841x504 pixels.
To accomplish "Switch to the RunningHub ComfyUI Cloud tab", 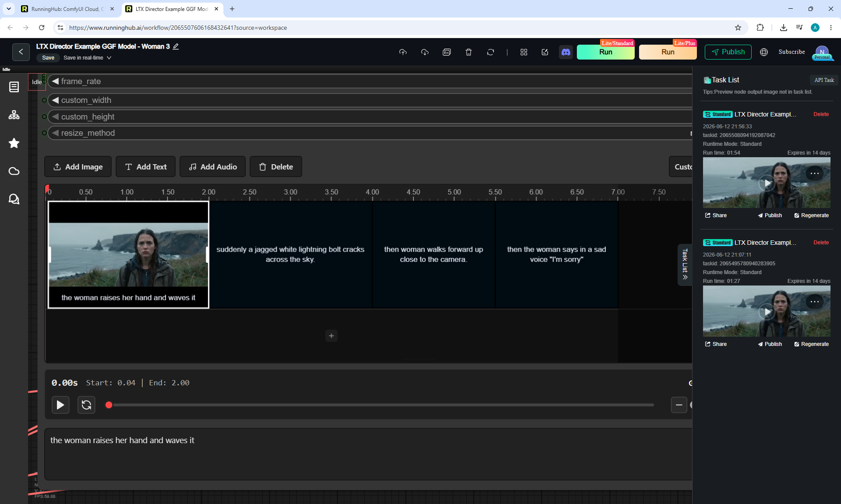I will click(68, 9).
